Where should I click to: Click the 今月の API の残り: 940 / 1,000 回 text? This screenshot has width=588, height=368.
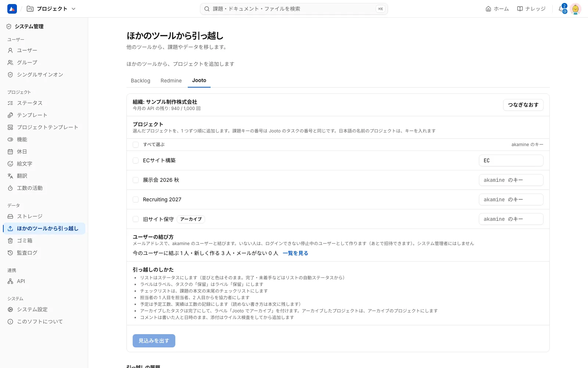[x=166, y=109]
